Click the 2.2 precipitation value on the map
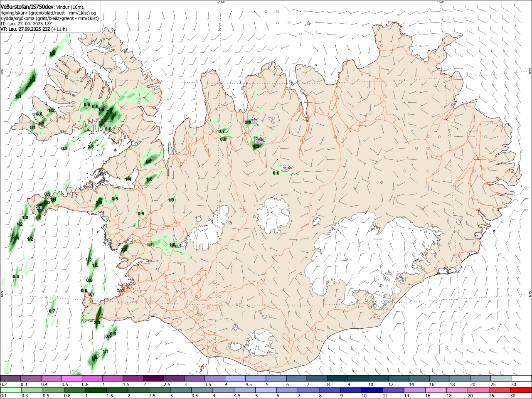This screenshot has height=399, width=532. point(103,121)
